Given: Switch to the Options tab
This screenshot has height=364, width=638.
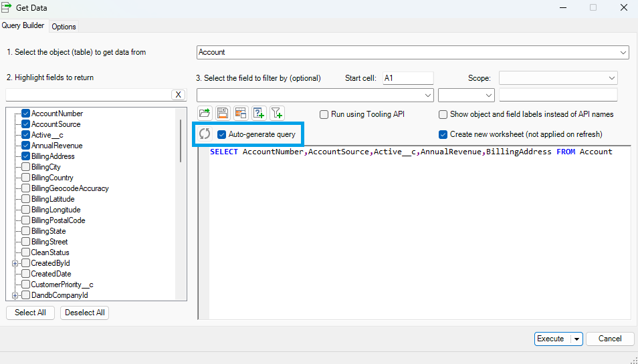Looking at the screenshot, I should tap(64, 27).
